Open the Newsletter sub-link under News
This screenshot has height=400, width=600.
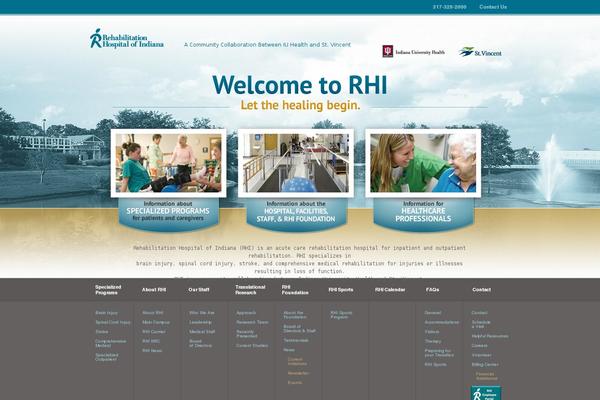[298, 373]
